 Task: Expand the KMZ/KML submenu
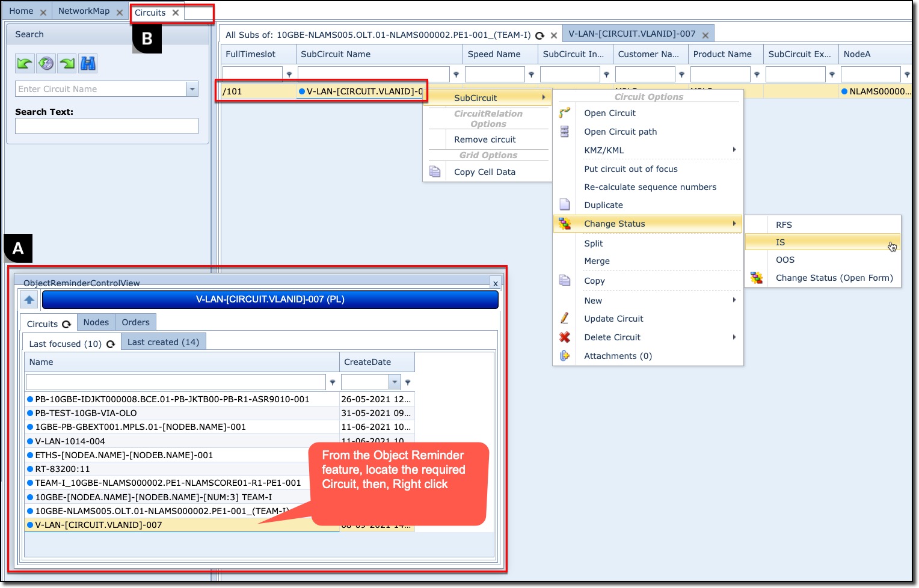coord(734,150)
